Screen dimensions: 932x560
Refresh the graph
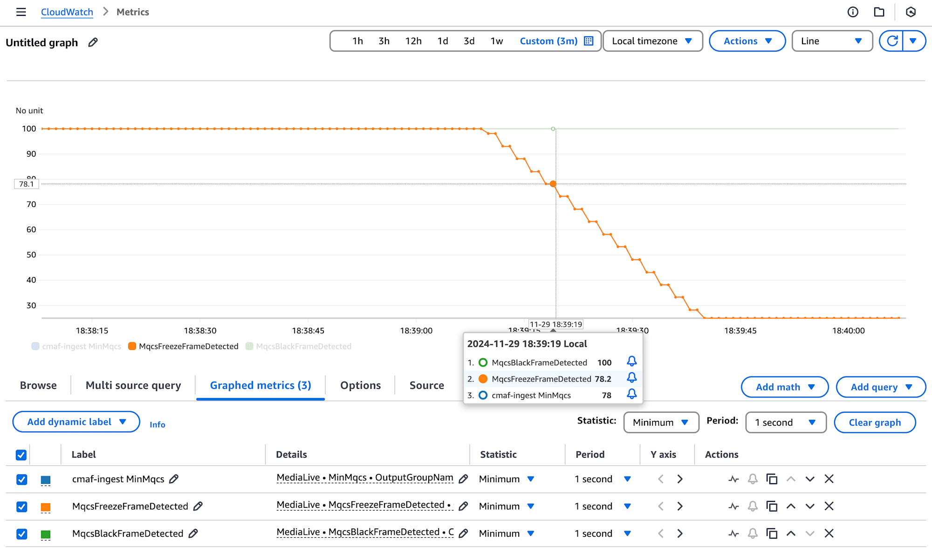pos(891,41)
